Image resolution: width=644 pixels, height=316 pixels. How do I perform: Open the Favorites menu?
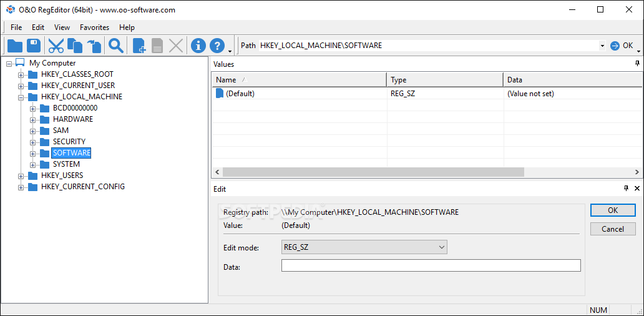pos(94,27)
